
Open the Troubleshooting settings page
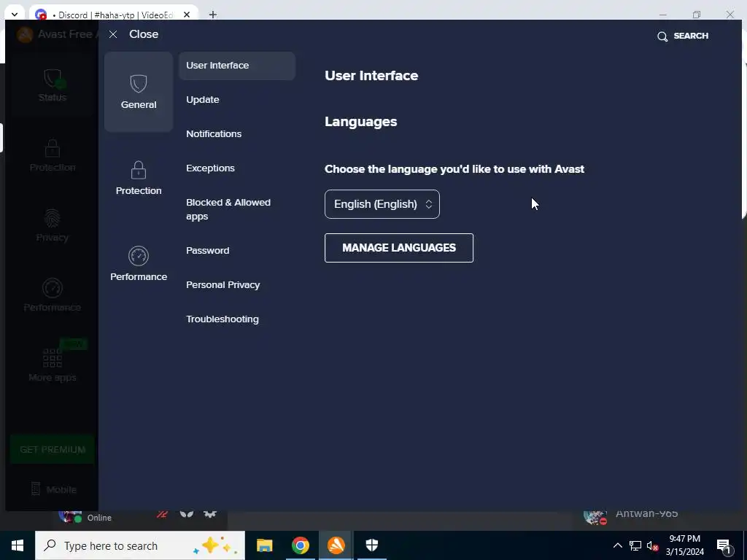222,319
